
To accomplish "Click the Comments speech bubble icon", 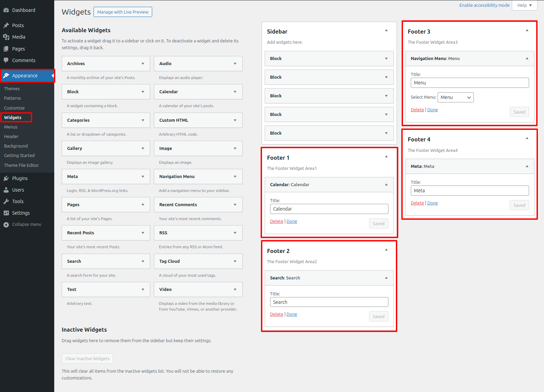I will pyautogui.click(x=6, y=60).
